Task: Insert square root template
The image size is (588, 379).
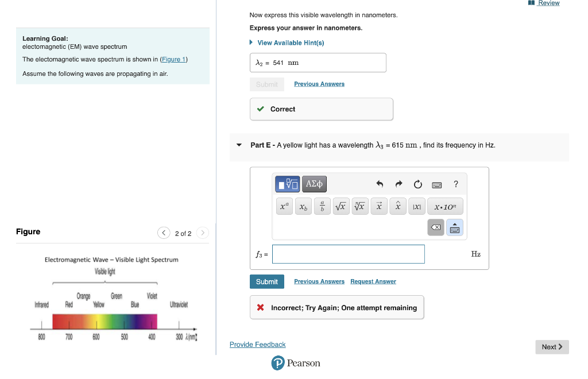Action: click(341, 207)
